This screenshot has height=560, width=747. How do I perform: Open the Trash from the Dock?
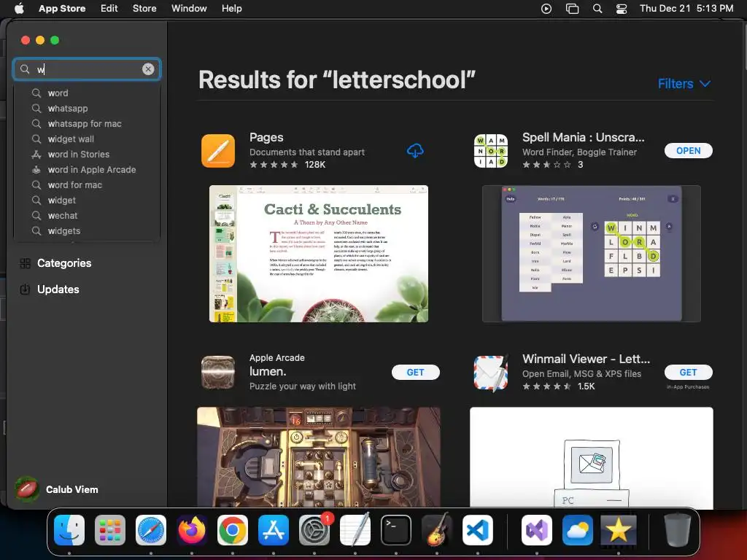(x=677, y=529)
